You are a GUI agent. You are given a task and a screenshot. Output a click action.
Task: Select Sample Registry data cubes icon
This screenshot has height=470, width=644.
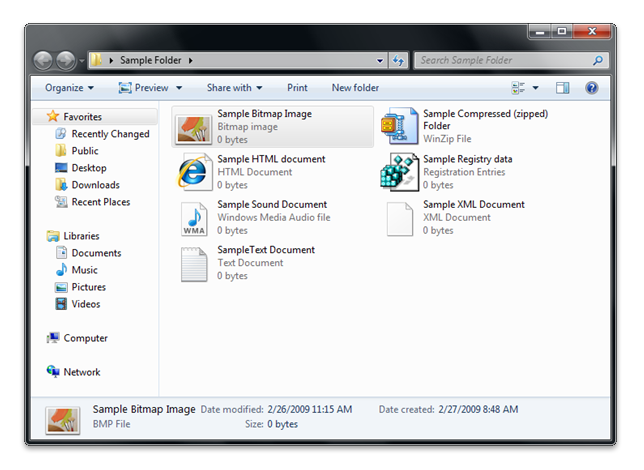(399, 172)
